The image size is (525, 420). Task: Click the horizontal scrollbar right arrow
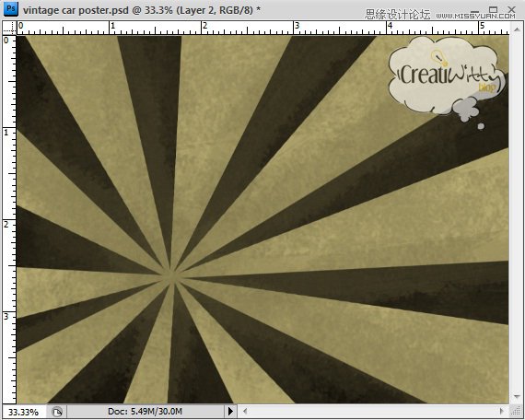click(x=502, y=411)
